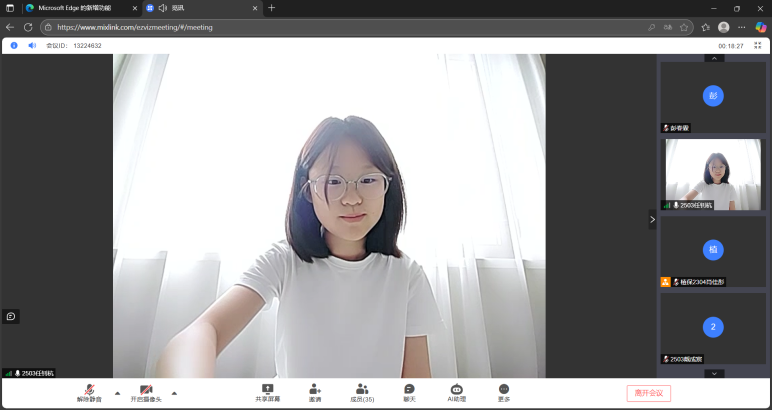The image size is (772, 410).
Task: Unmute the microphone in the meeting toolbar
Action: point(89,391)
